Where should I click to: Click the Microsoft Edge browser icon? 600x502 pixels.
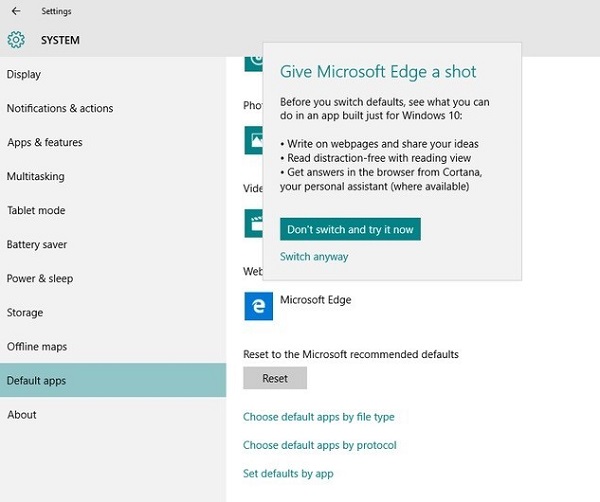(258, 306)
